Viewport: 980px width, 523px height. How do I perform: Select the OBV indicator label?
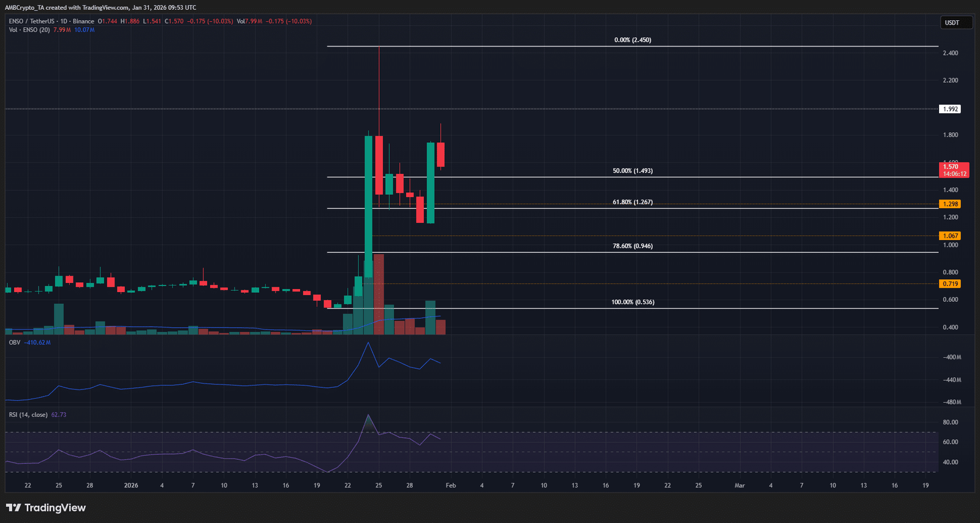click(15, 342)
